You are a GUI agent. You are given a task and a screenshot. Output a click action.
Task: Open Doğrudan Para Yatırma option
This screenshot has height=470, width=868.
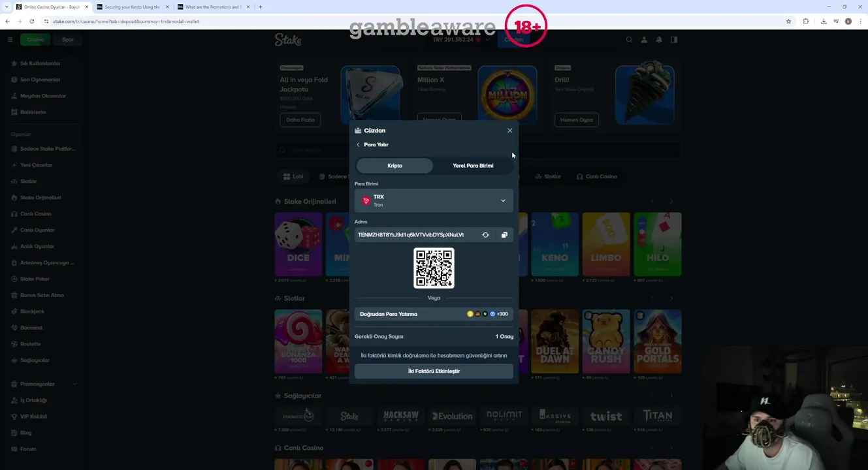click(x=434, y=314)
